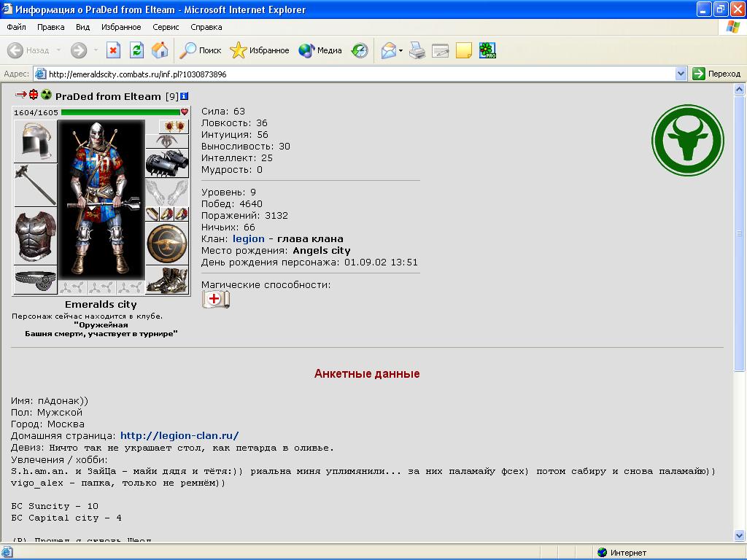Click the spiked bracers equipment slot
The height and width of the screenshot is (560, 747).
click(x=167, y=163)
